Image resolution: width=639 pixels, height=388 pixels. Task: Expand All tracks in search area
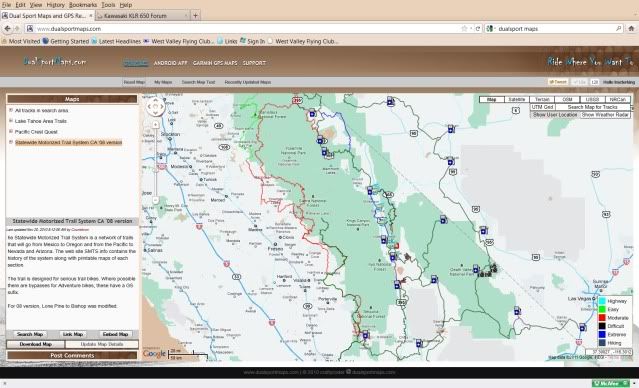pyautogui.click(x=11, y=110)
